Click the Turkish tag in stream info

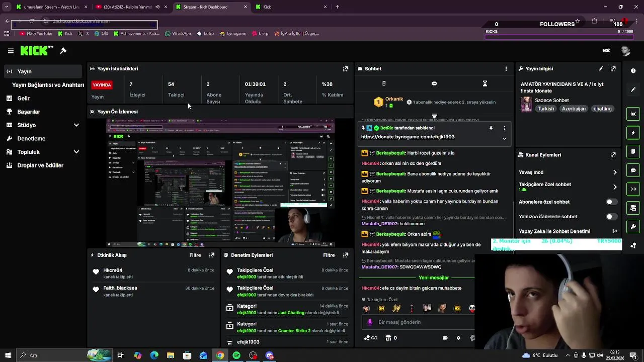click(x=545, y=109)
